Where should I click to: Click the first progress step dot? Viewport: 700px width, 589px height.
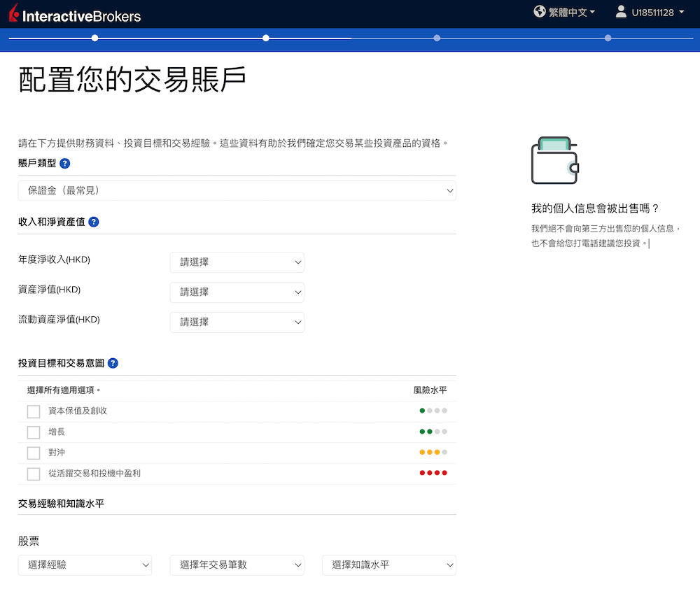coord(94,38)
